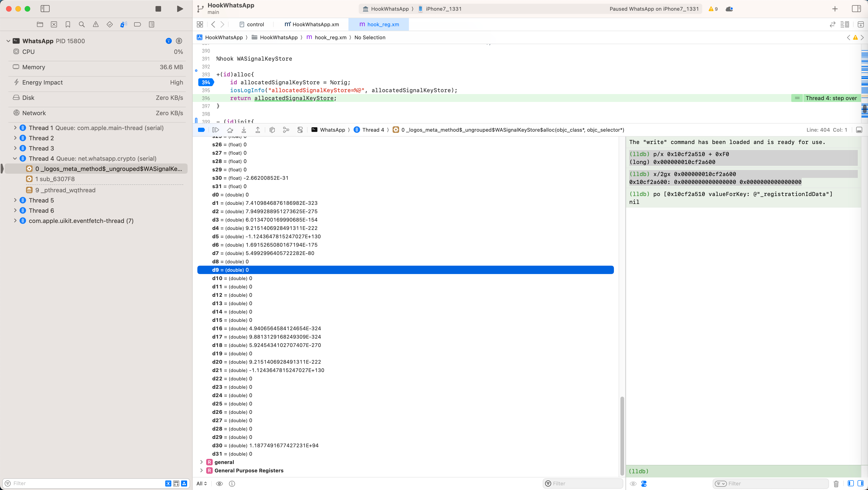Open the Find navigator magnifier icon

point(82,24)
